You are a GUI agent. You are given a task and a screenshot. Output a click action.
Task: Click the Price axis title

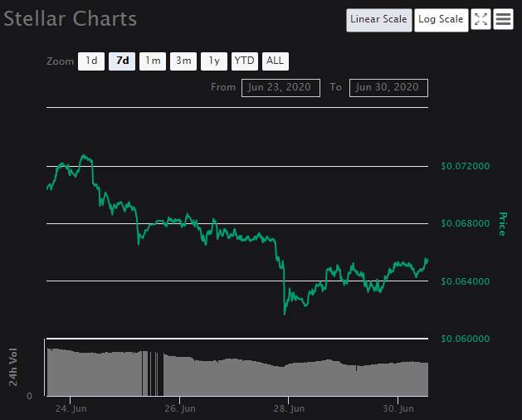pos(503,224)
